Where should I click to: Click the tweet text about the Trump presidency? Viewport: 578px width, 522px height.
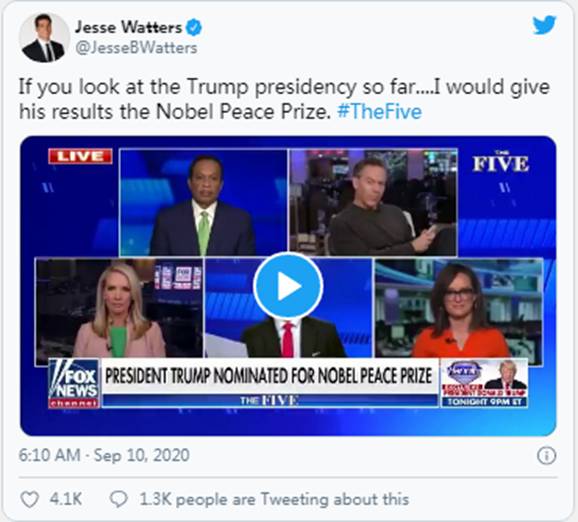[284, 99]
